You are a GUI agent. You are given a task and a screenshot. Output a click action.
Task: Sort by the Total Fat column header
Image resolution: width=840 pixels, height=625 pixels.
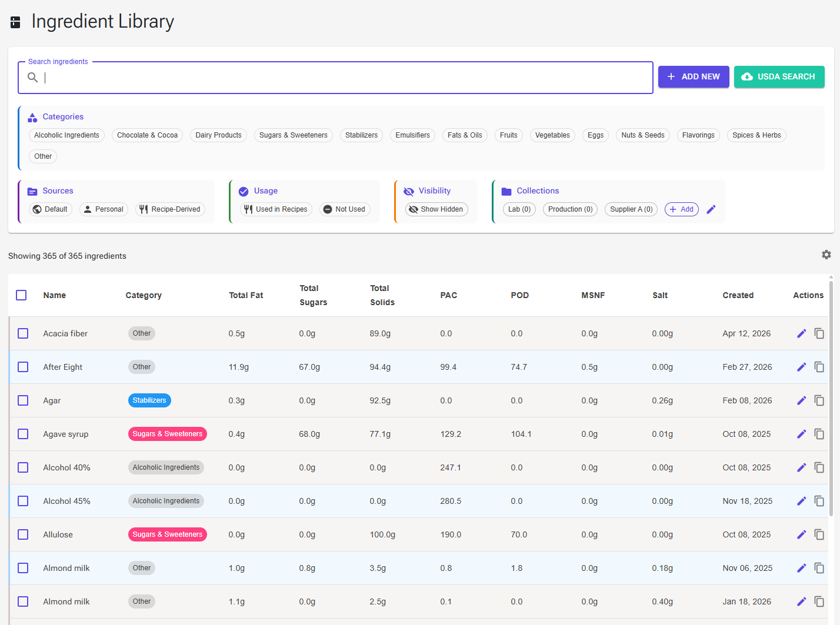pyautogui.click(x=246, y=295)
